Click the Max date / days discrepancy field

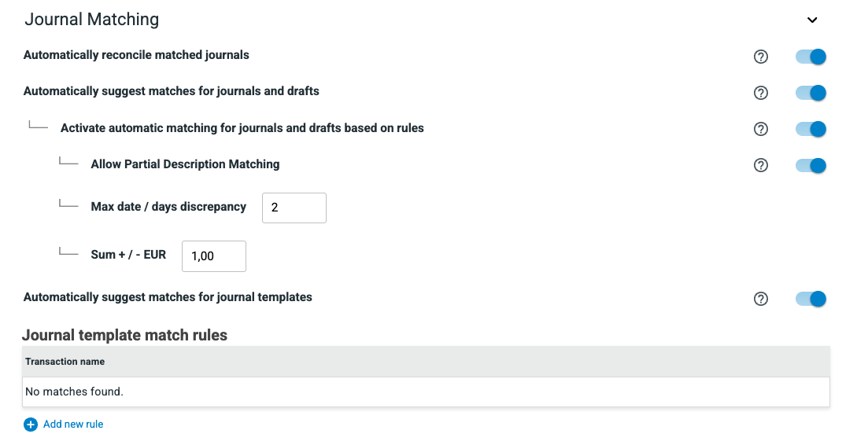click(x=294, y=208)
